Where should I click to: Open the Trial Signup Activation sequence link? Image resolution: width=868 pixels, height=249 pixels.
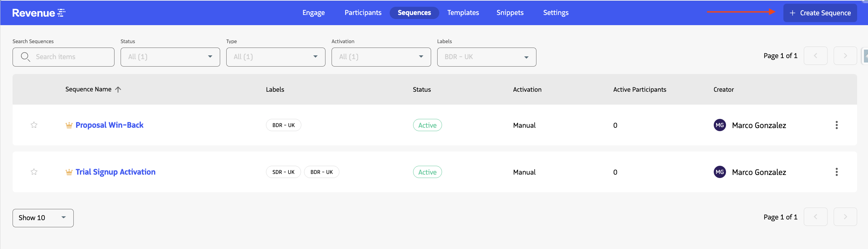pyautogui.click(x=116, y=172)
